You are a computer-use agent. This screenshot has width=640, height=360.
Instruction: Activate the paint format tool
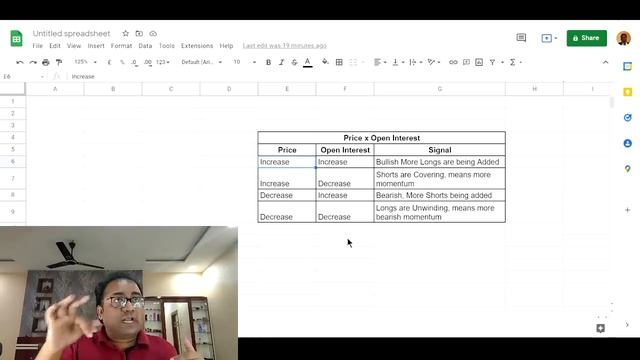point(59,62)
